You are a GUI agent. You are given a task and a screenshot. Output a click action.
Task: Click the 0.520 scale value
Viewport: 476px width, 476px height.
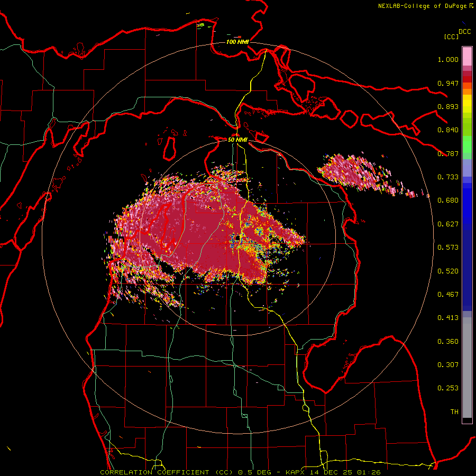click(448, 271)
